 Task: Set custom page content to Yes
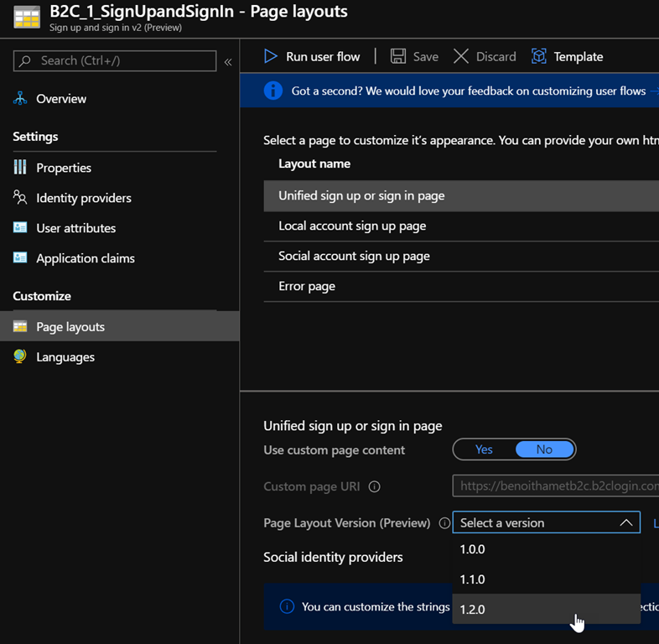[x=484, y=449]
